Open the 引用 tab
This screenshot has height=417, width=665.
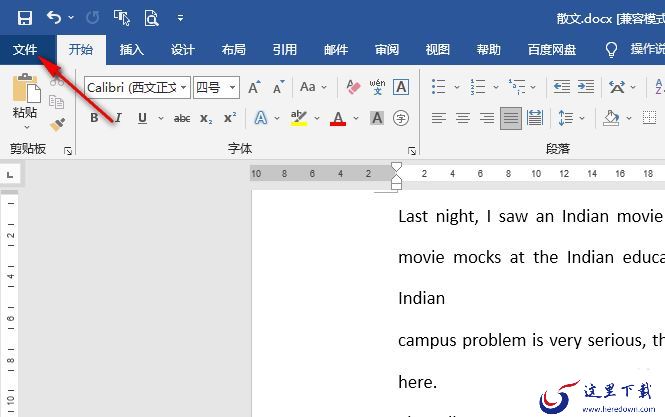coord(285,50)
